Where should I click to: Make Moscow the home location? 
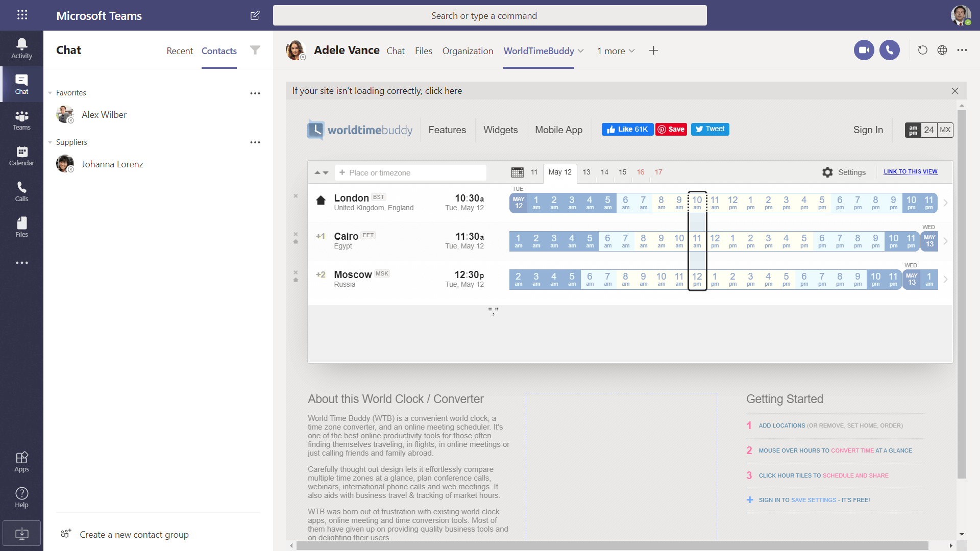296,280
